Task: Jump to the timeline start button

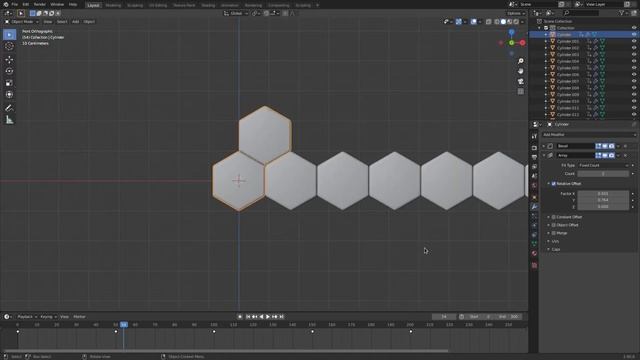Action: pyautogui.click(x=248, y=317)
